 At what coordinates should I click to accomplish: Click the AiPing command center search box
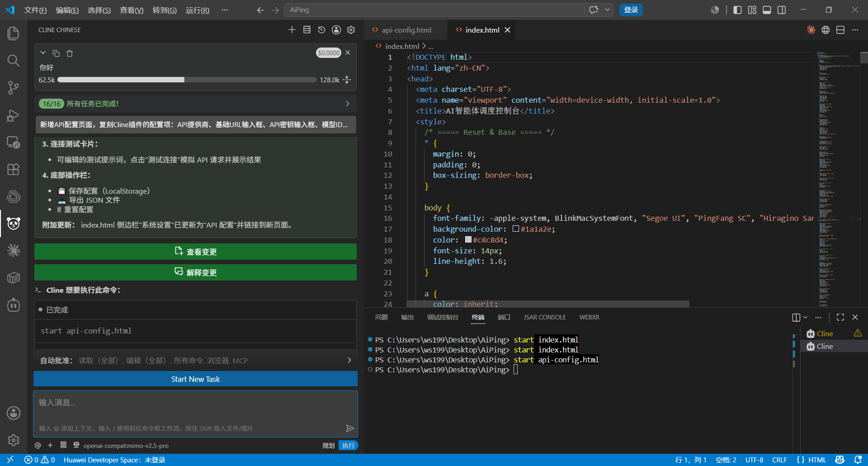pyautogui.click(x=434, y=10)
